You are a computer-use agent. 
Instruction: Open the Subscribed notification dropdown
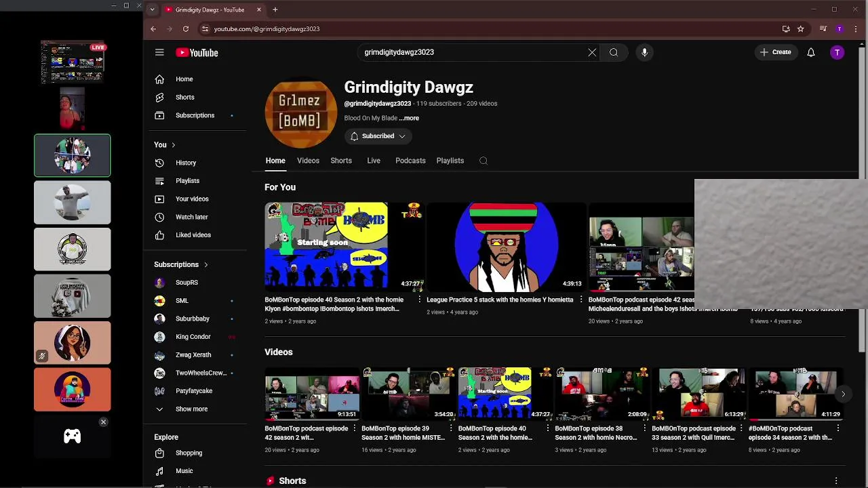click(378, 136)
